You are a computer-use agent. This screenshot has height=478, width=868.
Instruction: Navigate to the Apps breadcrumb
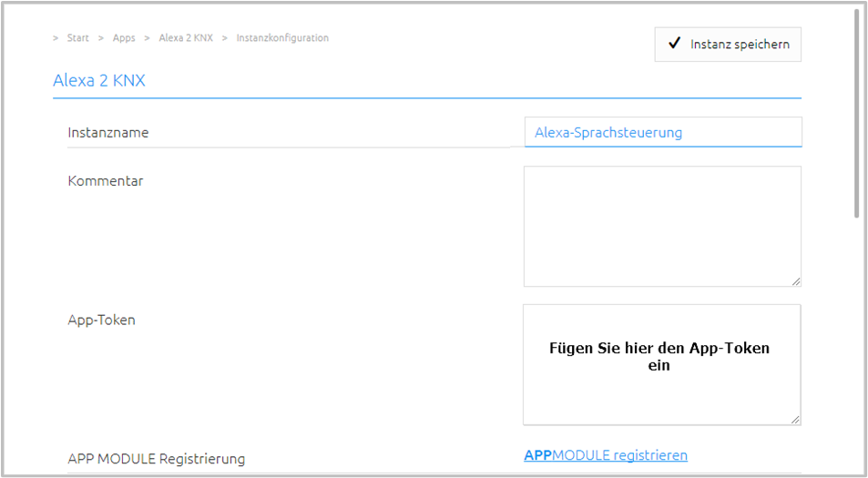point(124,38)
